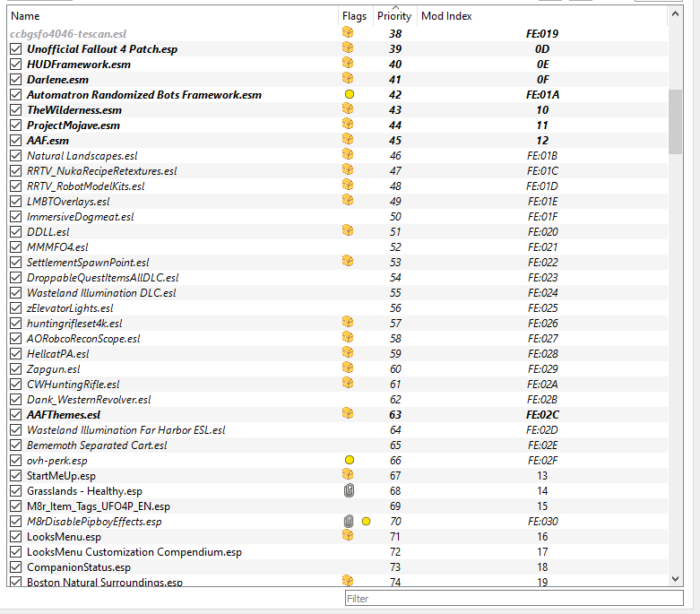Viewport: 700px width, 614px height.
Task: Click the scrollbar down arrow
Action: [676, 579]
